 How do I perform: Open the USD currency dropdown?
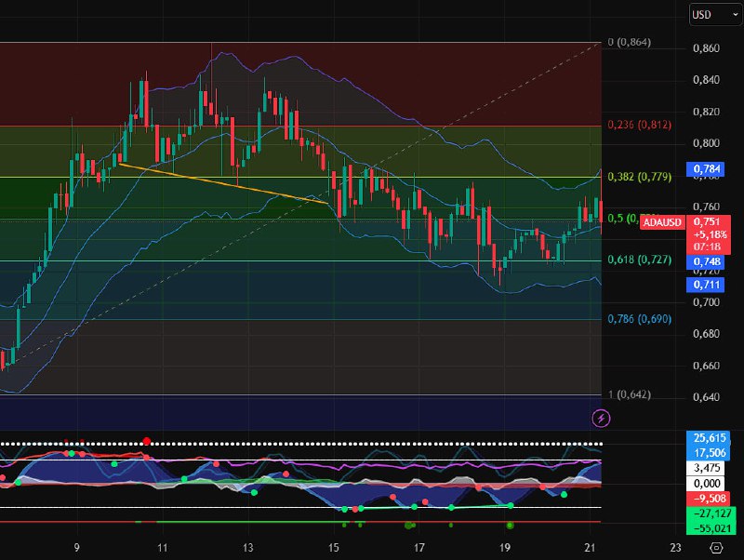tap(715, 15)
